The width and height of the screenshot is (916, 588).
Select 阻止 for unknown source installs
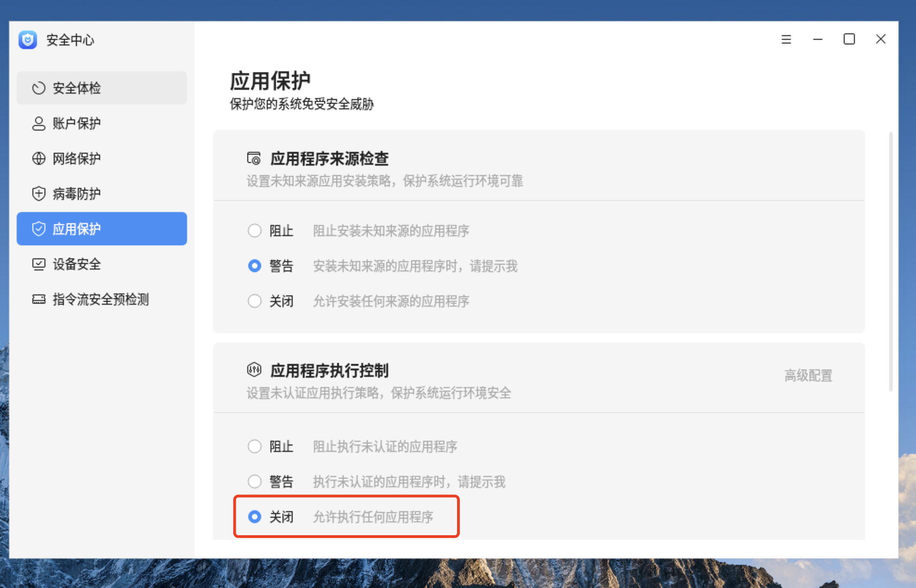255,231
